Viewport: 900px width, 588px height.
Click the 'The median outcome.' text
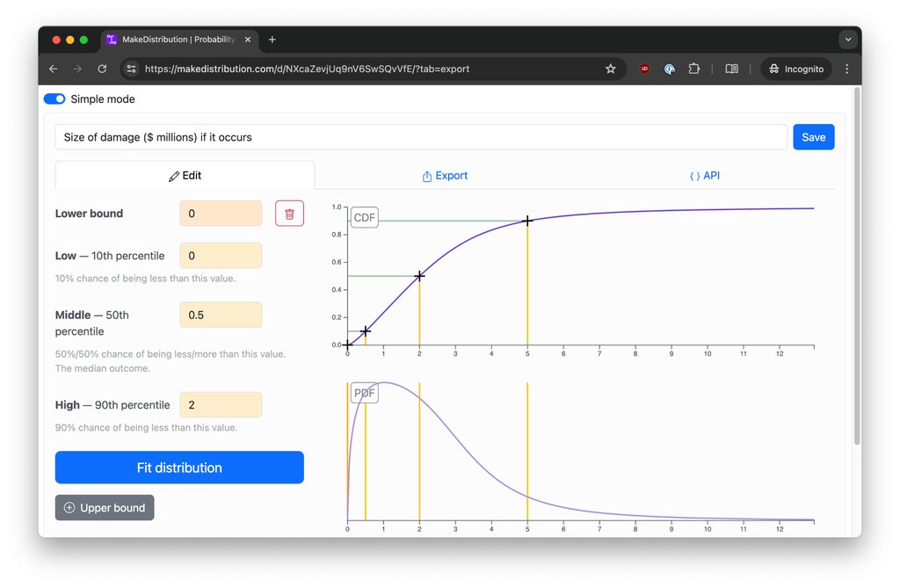coord(103,368)
